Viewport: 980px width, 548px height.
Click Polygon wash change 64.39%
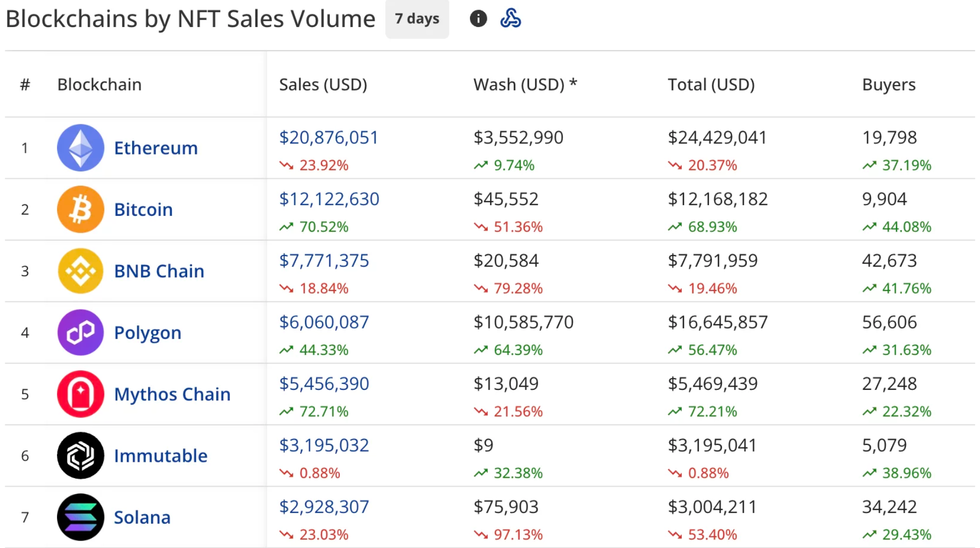(508, 350)
